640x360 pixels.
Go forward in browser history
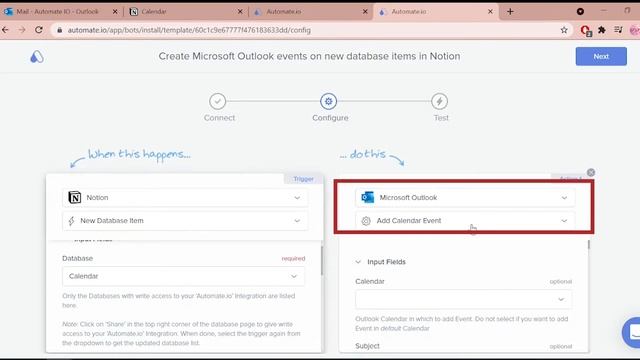pos(22,30)
